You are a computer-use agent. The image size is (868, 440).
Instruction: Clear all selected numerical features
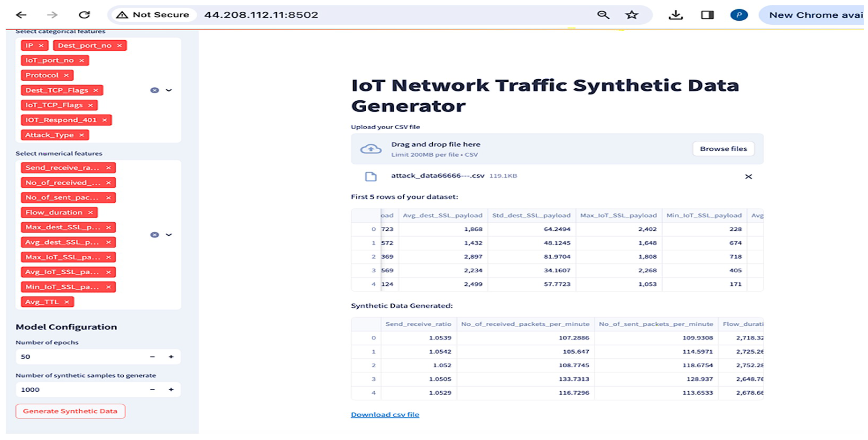154,235
